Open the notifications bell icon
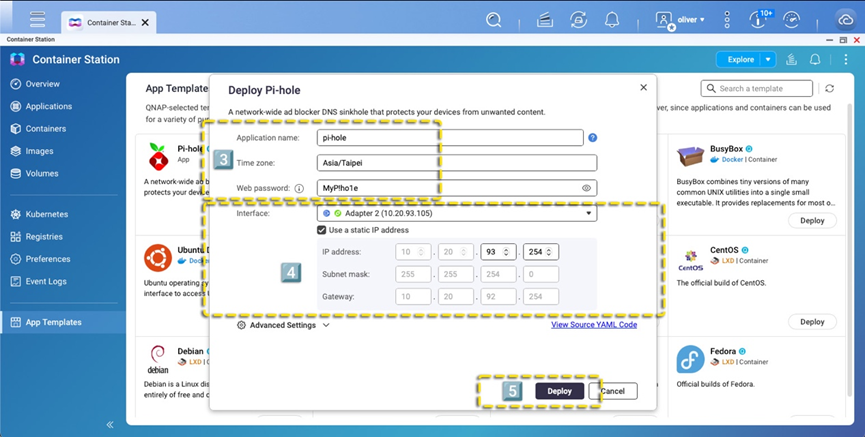 [x=612, y=19]
